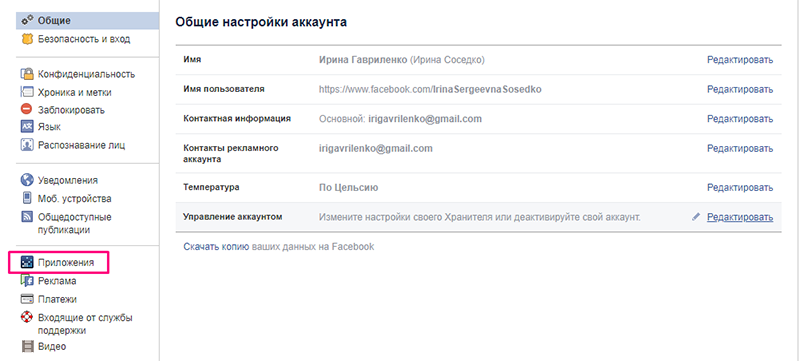Open Уведомления settings
The width and height of the screenshot is (800, 361).
coord(68,180)
